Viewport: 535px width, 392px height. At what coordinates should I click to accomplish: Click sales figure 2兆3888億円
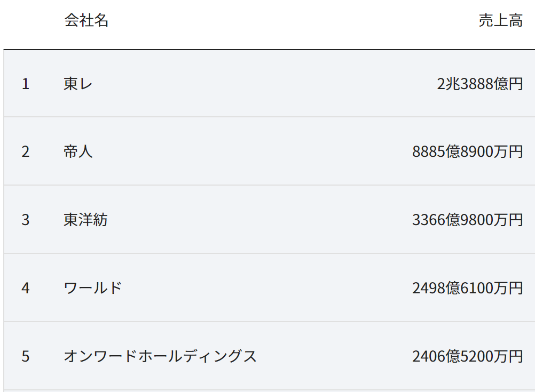click(x=479, y=84)
